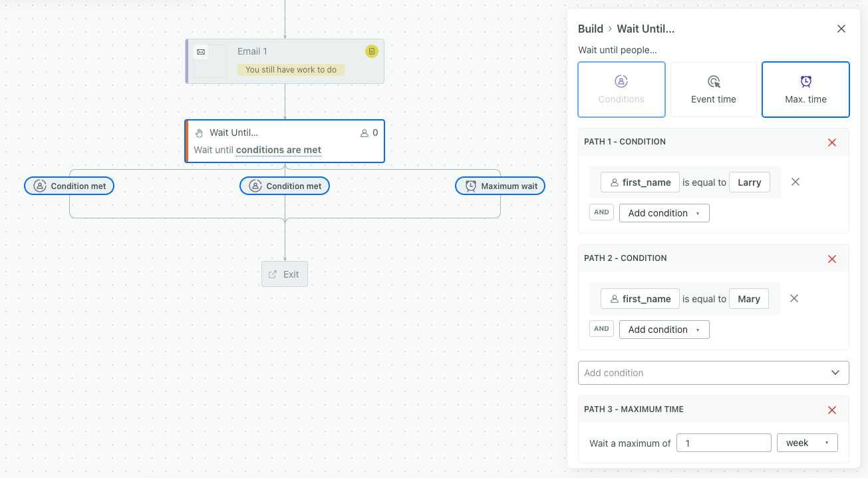Click the 'PATH 2 - CONDITION' heading

pos(625,258)
